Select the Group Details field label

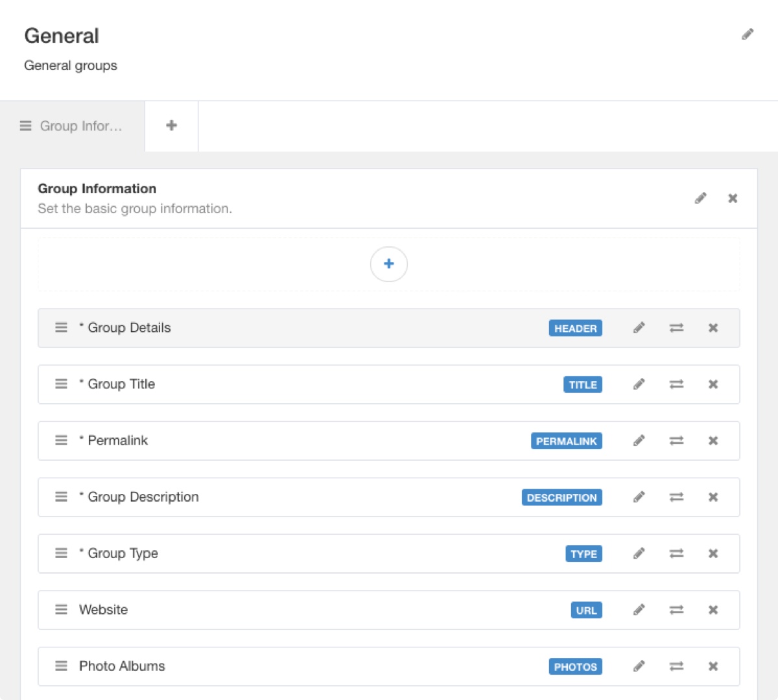coord(125,328)
